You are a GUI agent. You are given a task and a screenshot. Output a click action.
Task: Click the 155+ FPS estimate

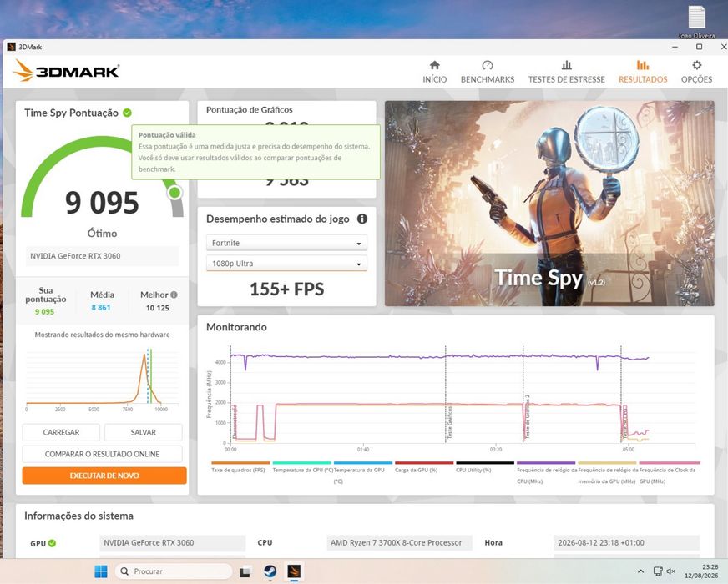[x=287, y=289]
